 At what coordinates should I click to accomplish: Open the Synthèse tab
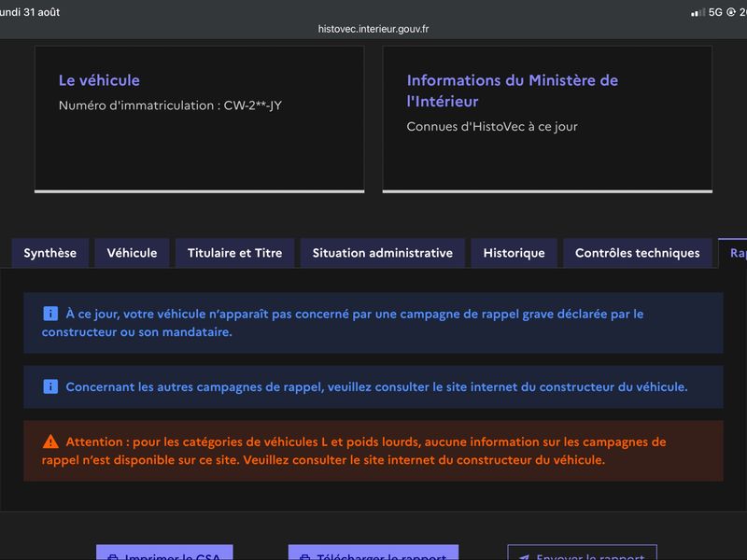click(x=50, y=253)
